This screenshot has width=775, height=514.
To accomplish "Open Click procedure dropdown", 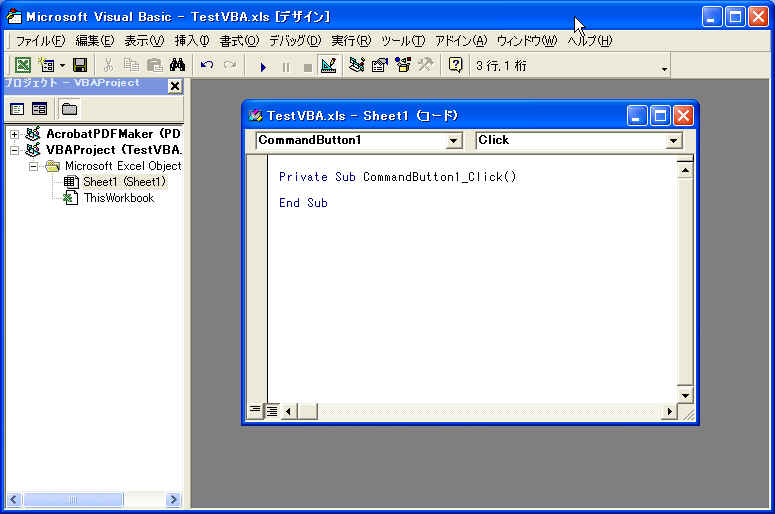I will click(673, 141).
